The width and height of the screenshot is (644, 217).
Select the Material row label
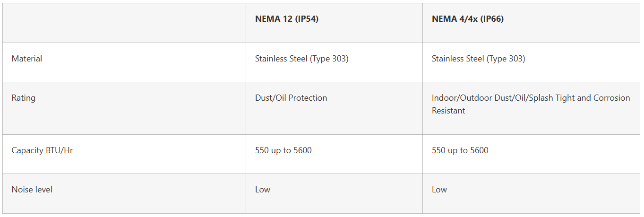pyautogui.click(x=27, y=59)
